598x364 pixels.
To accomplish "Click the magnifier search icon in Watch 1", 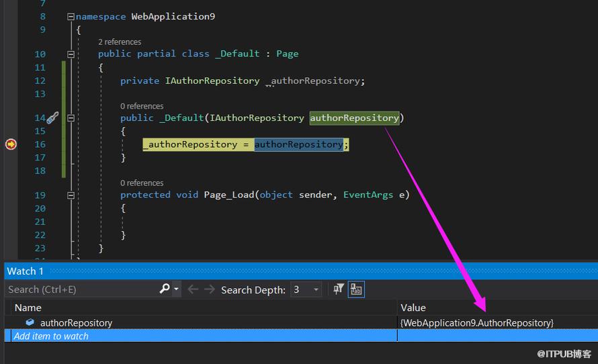I will tap(165, 289).
